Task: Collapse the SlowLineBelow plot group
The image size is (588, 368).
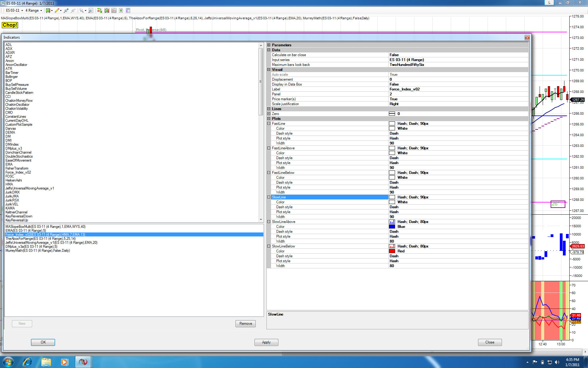Action: (269, 246)
